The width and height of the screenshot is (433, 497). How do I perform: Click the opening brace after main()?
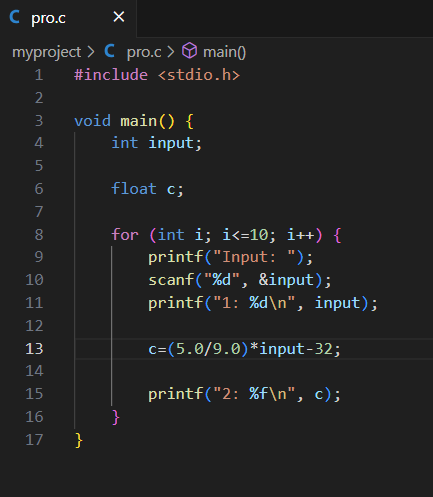[189, 121]
